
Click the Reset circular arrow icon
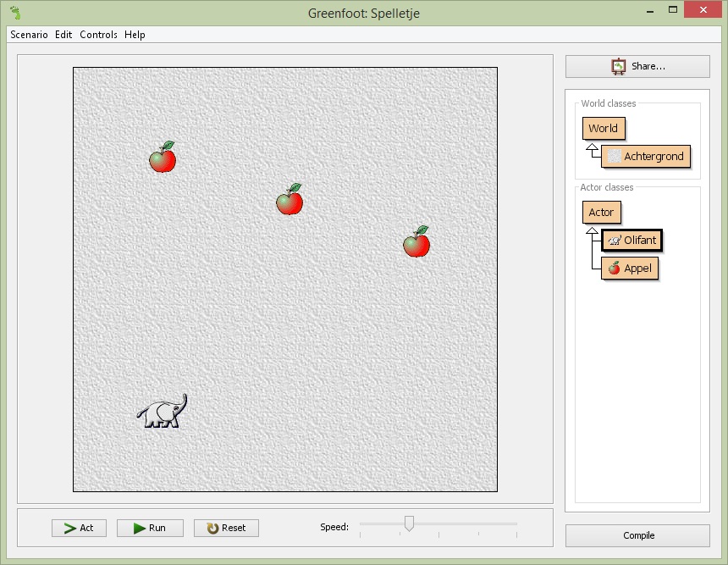pyautogui.click(x=212, y=529)
